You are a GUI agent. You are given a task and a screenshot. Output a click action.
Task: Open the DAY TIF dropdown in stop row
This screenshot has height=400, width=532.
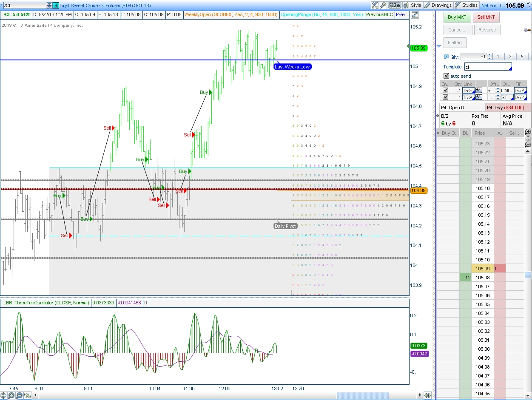pyautogui.click(x=521, y=97)
